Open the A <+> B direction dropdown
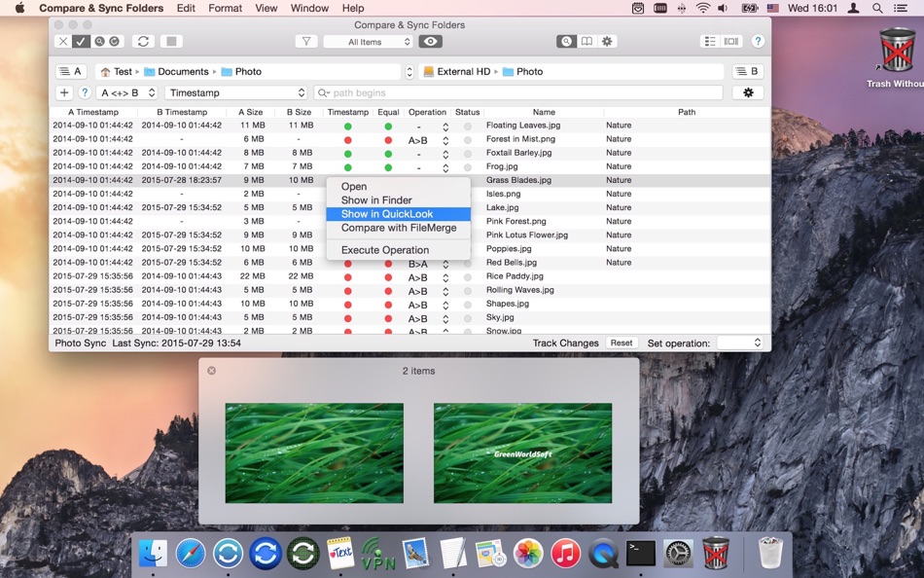The width and height of the screenshot is (924, 578). 127,92
